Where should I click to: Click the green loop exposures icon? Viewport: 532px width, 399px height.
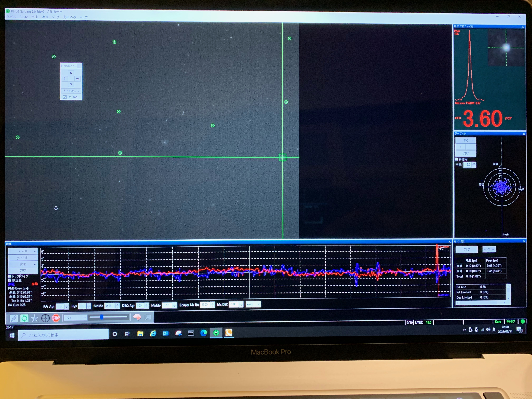click(24, 318)
